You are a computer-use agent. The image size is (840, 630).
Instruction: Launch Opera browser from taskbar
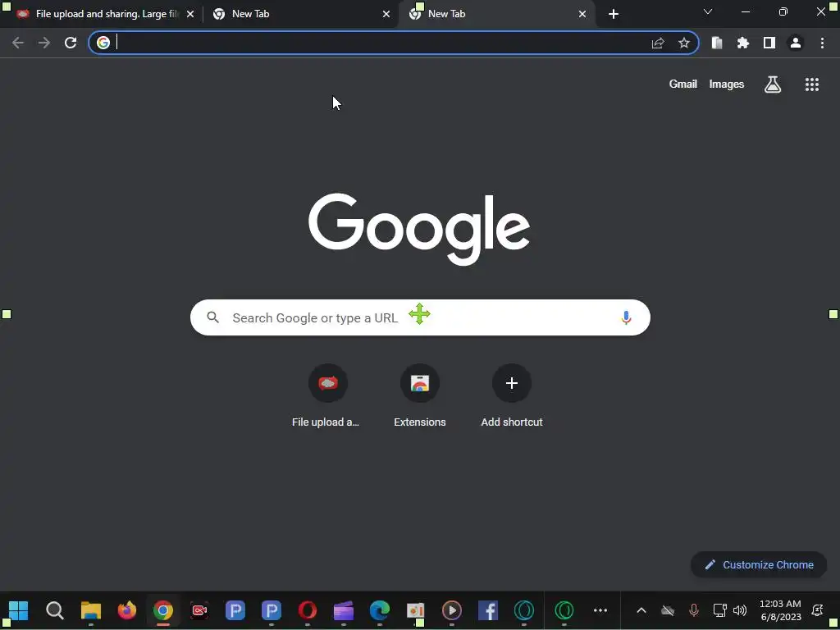tap(308, 610)
